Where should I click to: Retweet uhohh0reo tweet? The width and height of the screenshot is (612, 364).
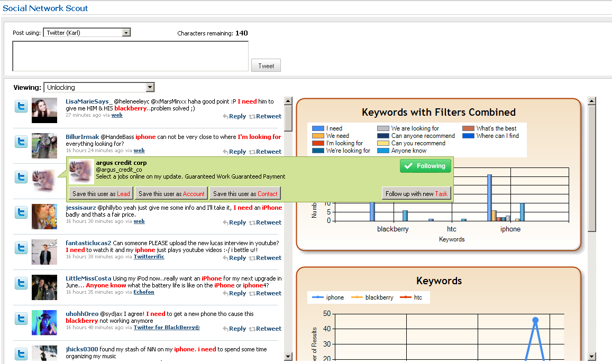[265, 329]
